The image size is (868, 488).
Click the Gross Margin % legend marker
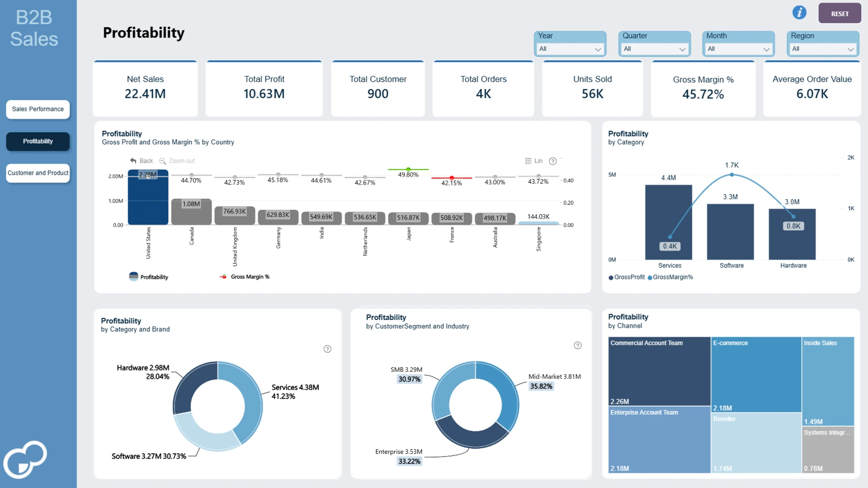[x=223, y=277]
